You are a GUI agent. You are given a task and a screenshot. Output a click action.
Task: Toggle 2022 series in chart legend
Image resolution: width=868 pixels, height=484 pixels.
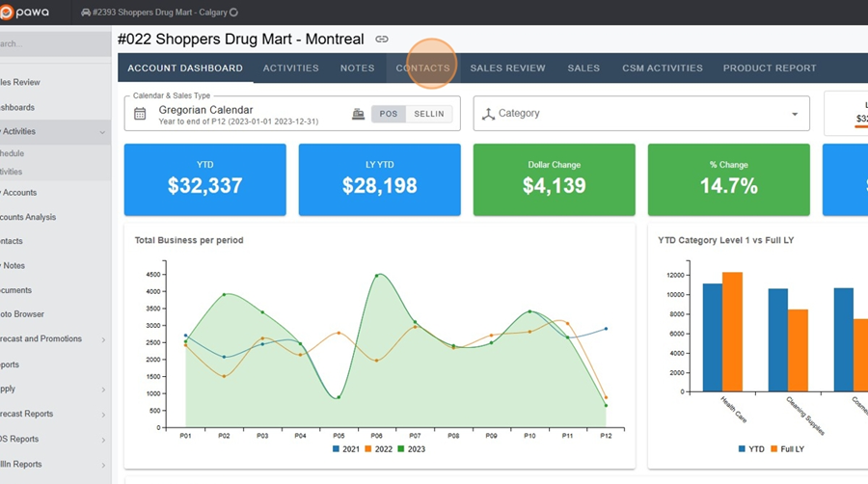point(379,449)
